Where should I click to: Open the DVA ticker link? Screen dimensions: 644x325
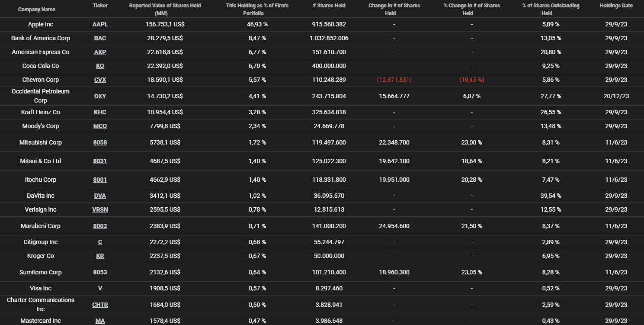tap(100, 196)
